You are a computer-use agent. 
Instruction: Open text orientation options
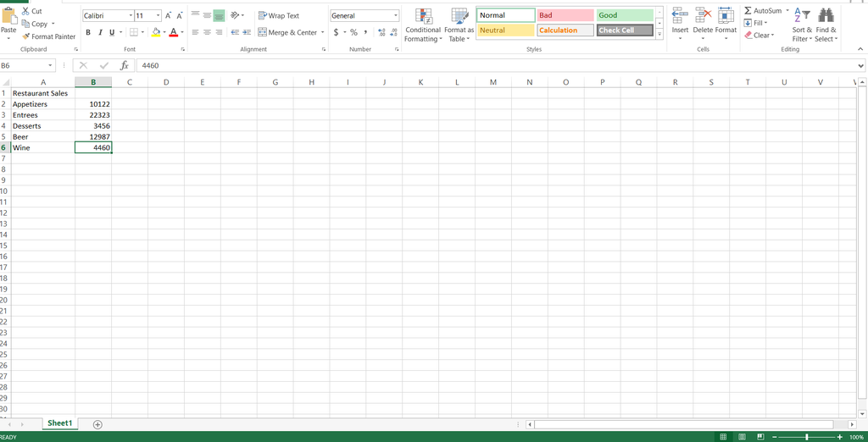237,15
